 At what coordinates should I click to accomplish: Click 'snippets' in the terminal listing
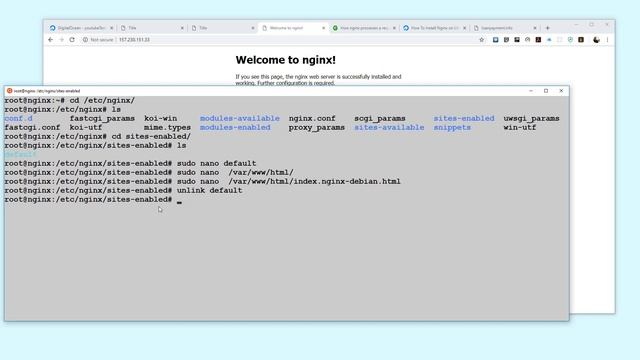click(x=452, y=127)
